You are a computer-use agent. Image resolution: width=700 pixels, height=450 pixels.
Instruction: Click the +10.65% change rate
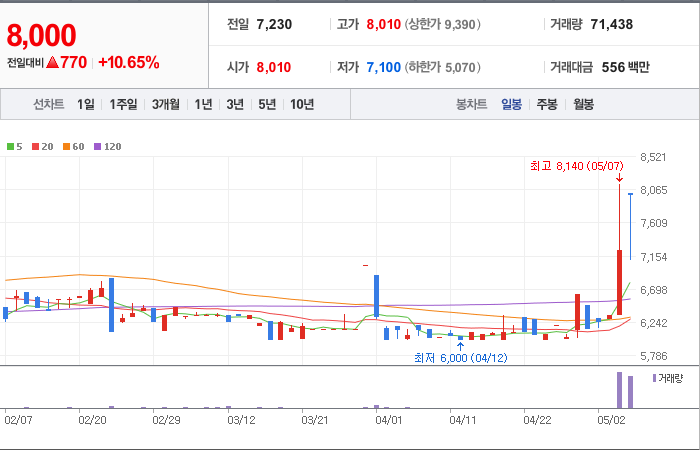[129, 62]
